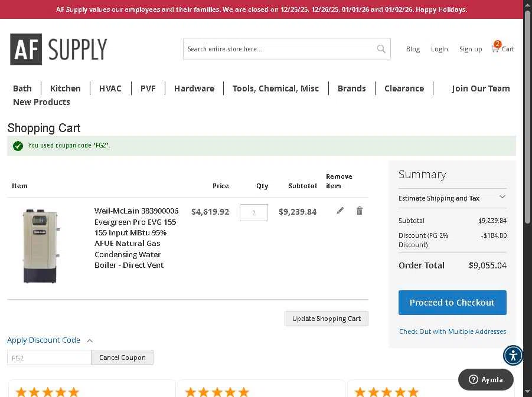This screenshot has width=532, height=397.
Task: Open the Brands menu
Action: [x=351, y=88]
